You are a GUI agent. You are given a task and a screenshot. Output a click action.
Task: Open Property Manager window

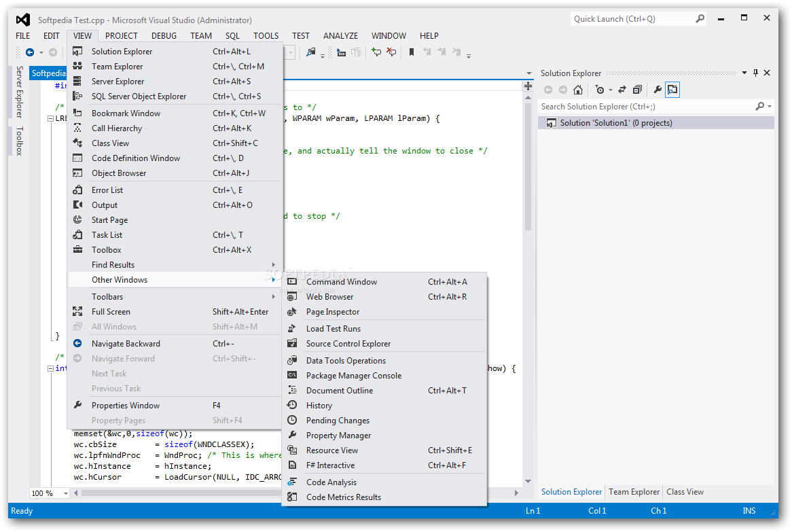384,436
